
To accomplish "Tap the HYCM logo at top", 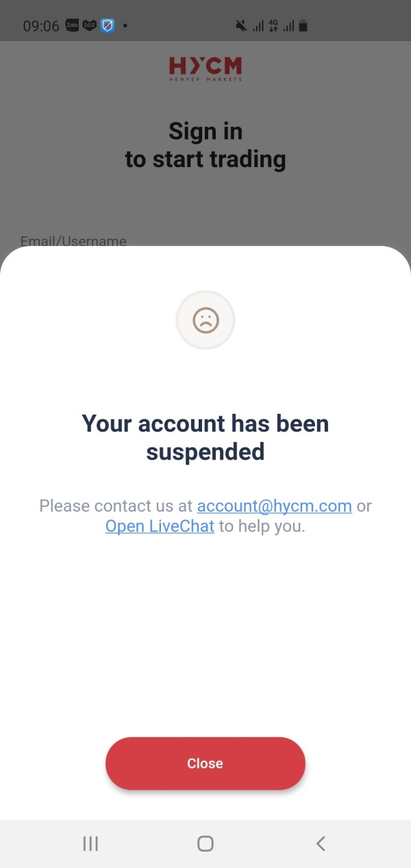I will point(206,69).
